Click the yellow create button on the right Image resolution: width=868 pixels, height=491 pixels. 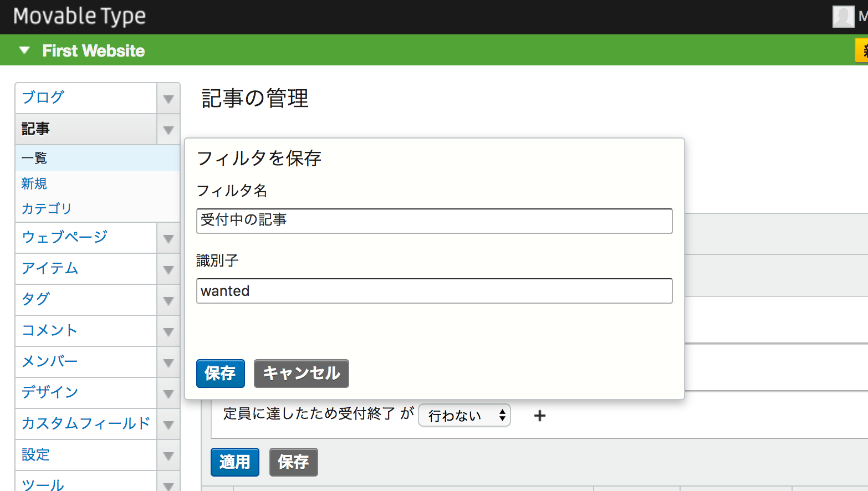tap(862, 50)
